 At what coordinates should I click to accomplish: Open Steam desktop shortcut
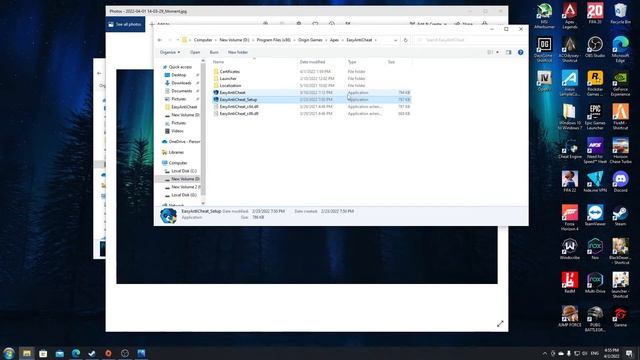pyautogui.click(x=620, y=214)
